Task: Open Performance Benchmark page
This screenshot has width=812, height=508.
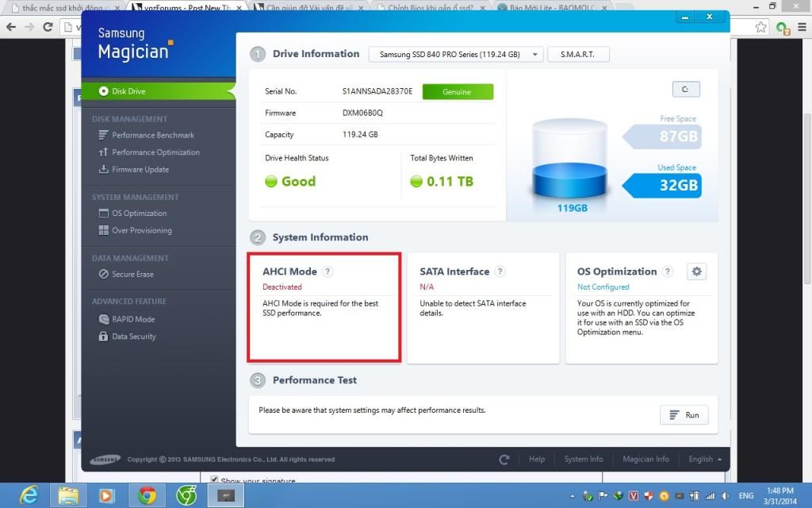Action: coord(153,135)
